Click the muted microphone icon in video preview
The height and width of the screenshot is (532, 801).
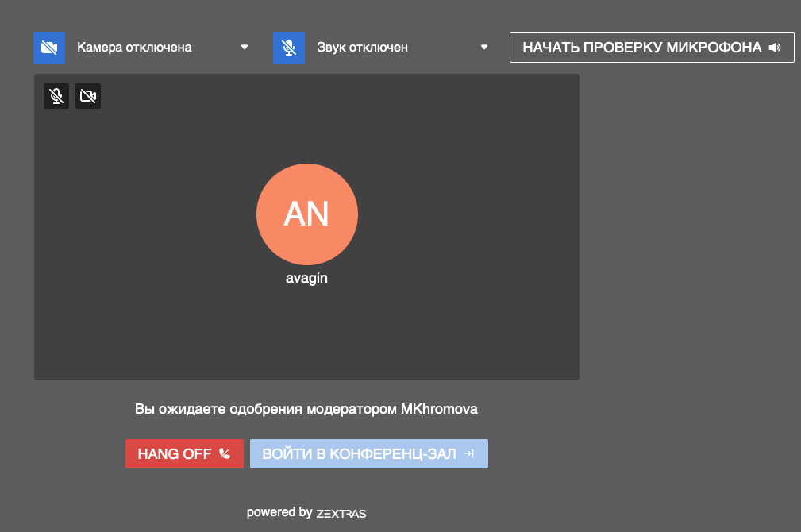point(56,96)
